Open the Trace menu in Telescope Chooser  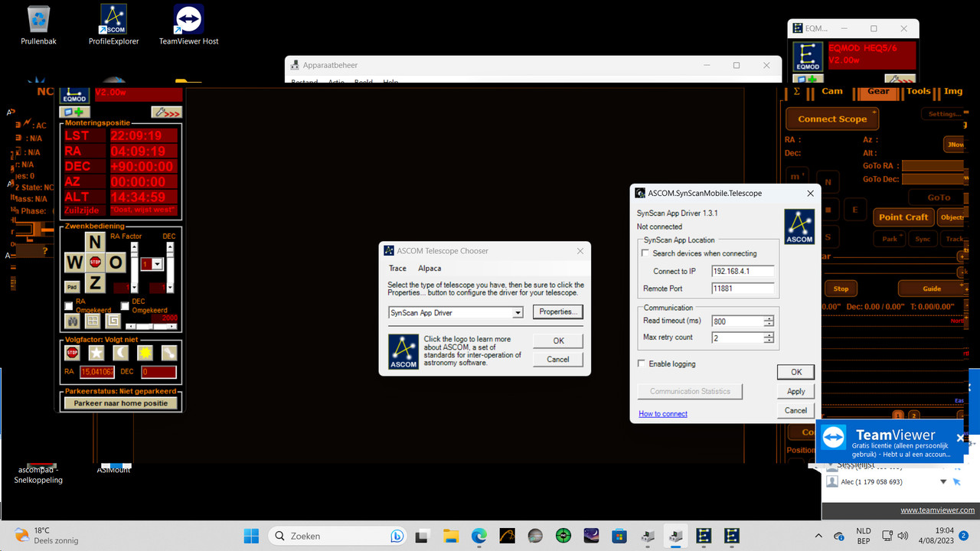pyautogui.click(x=397, y=269)
